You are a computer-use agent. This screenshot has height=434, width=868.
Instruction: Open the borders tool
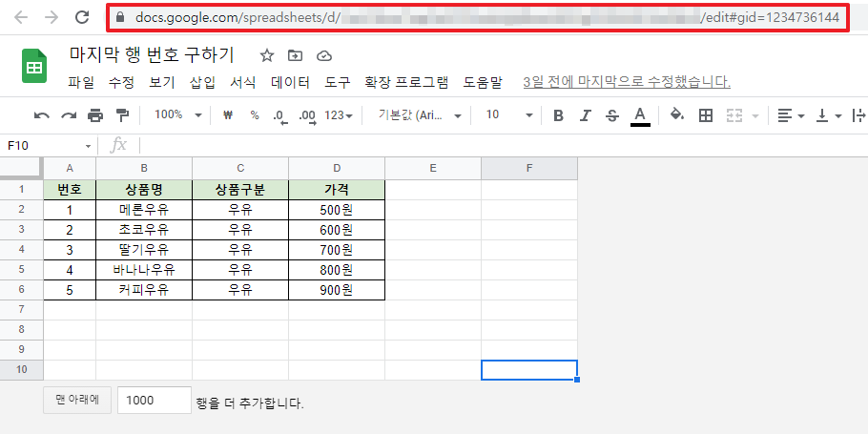705,115
